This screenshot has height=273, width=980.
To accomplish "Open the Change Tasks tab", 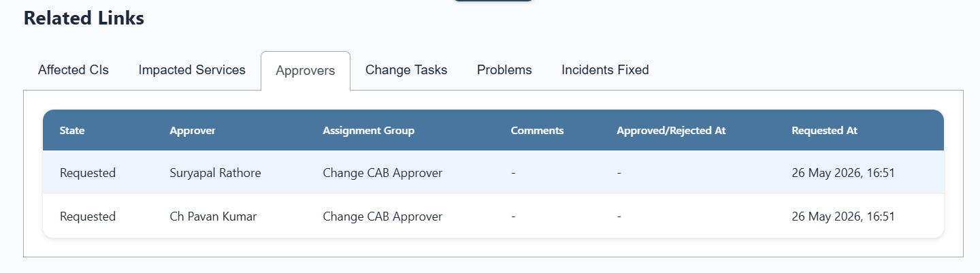I will (406, 70).
